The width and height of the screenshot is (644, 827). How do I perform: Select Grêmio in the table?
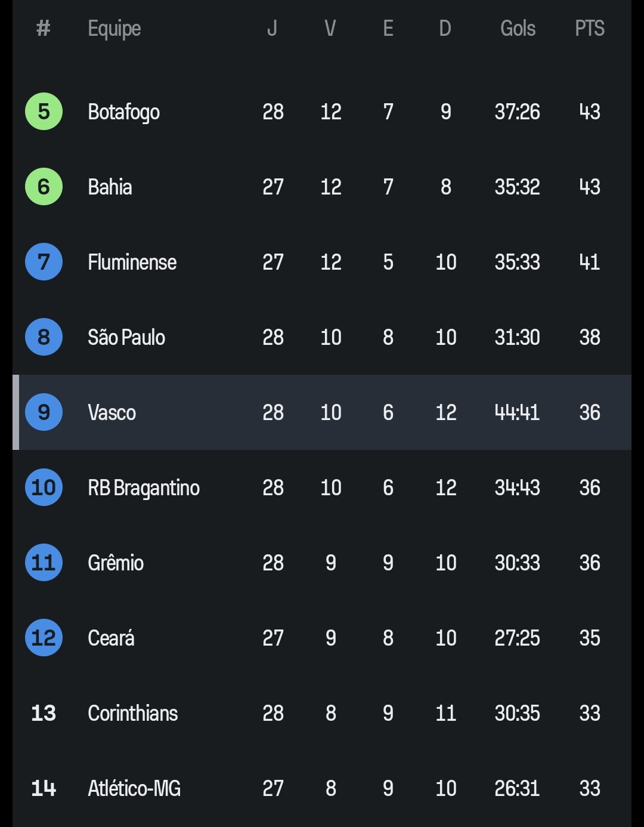click(x=116, y=563)
